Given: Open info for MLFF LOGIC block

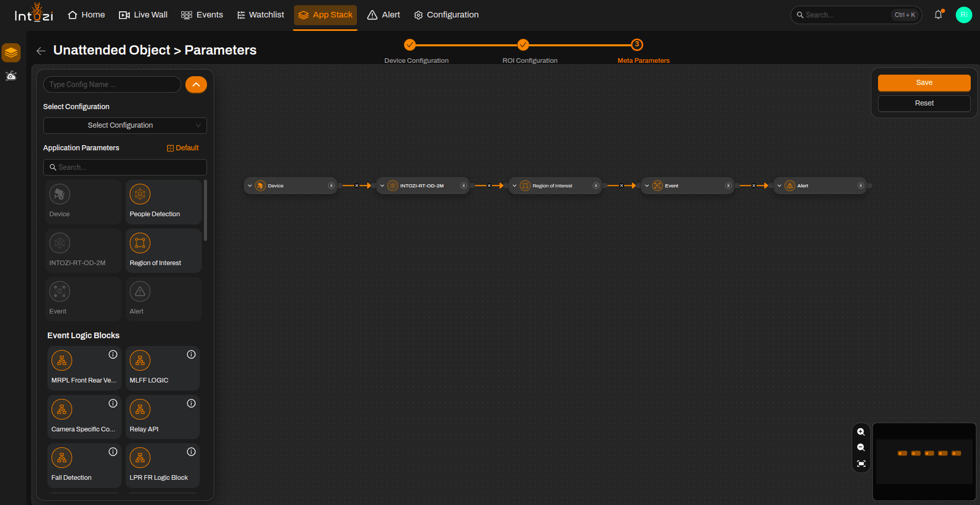Looking at the screenshot, I should (x=191, y=355).
